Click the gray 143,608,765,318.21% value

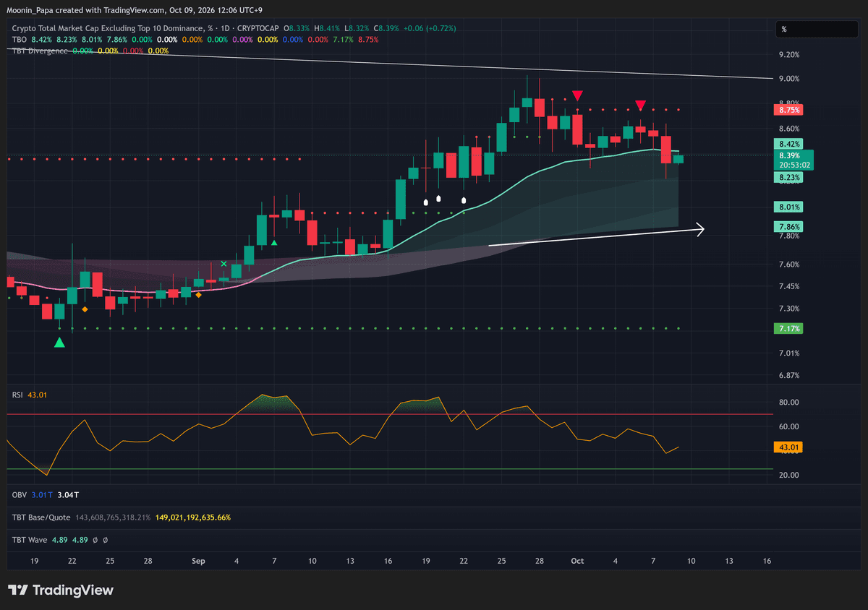point(112,517)
